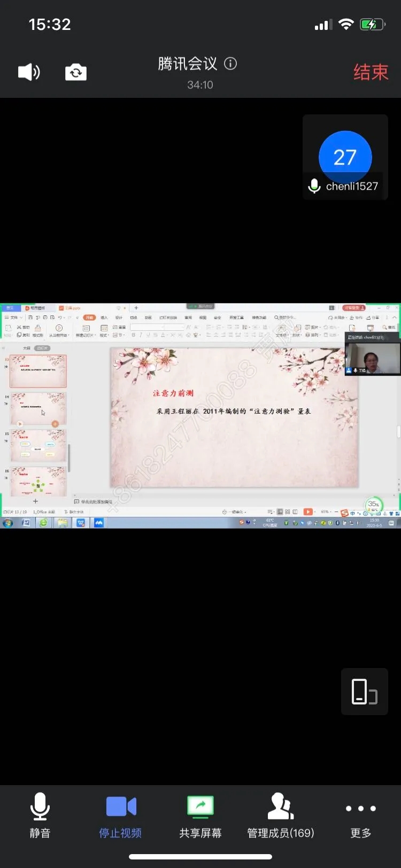The image size is (401, 868).
Task: Click the orange slideshow play button
Action: 307,511
